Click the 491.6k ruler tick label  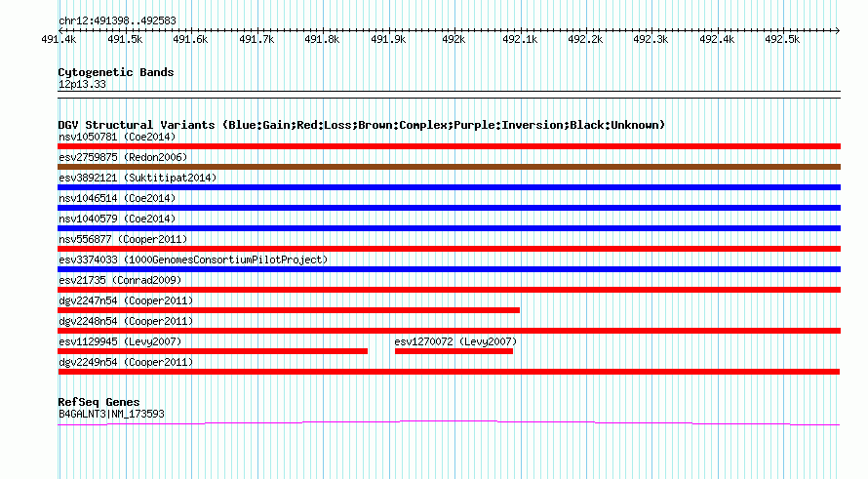tap(190, 40)
